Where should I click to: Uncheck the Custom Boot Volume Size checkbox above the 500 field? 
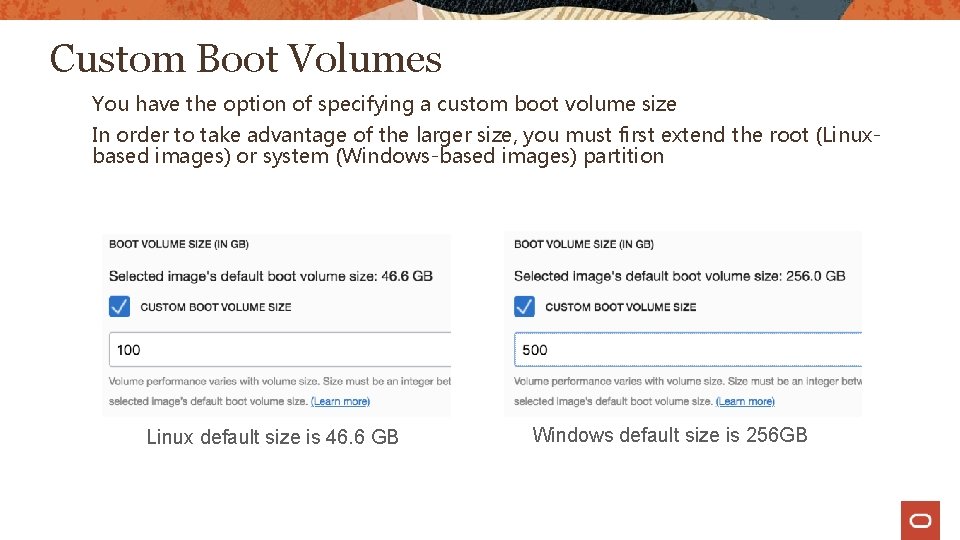(524, 306)
